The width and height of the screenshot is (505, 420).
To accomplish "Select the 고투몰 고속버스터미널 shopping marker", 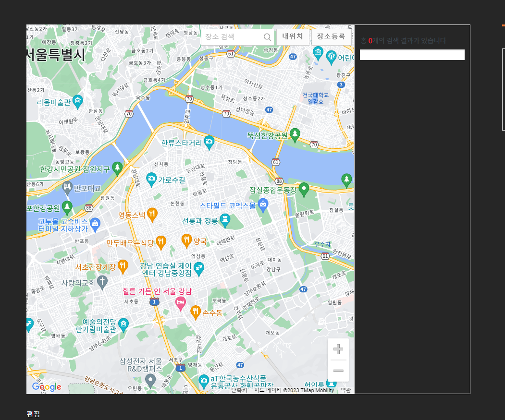I will tap(95, 224).
